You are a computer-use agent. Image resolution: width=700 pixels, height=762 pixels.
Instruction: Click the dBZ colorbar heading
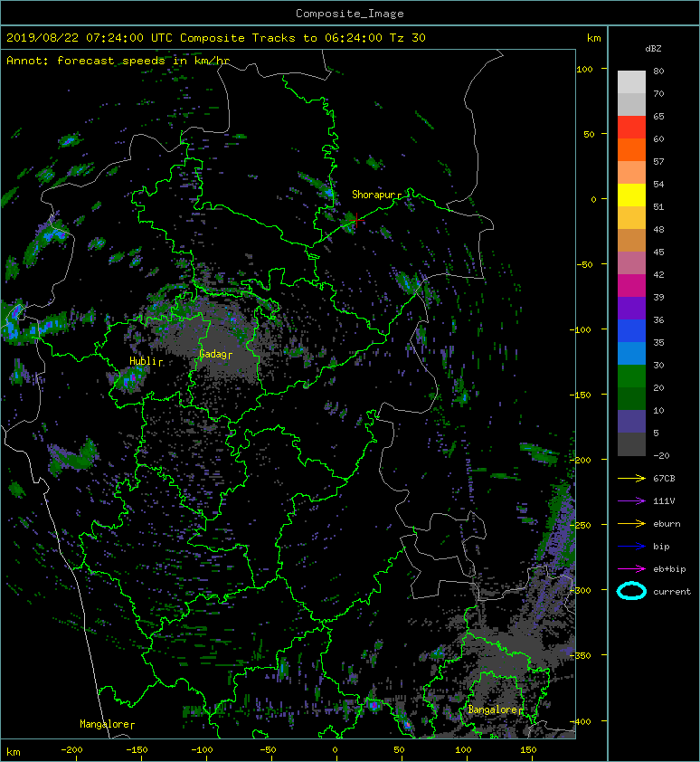coord(653,49)
